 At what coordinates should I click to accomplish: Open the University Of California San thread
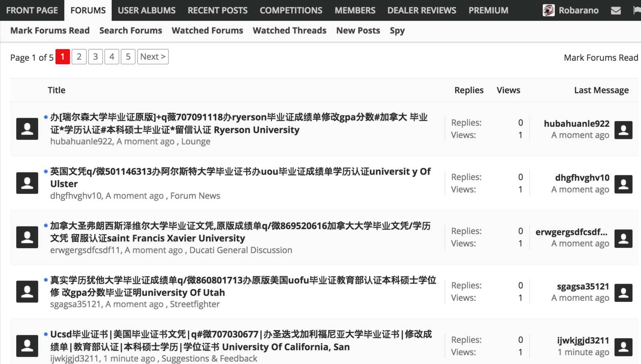click(x=241, y=340)
